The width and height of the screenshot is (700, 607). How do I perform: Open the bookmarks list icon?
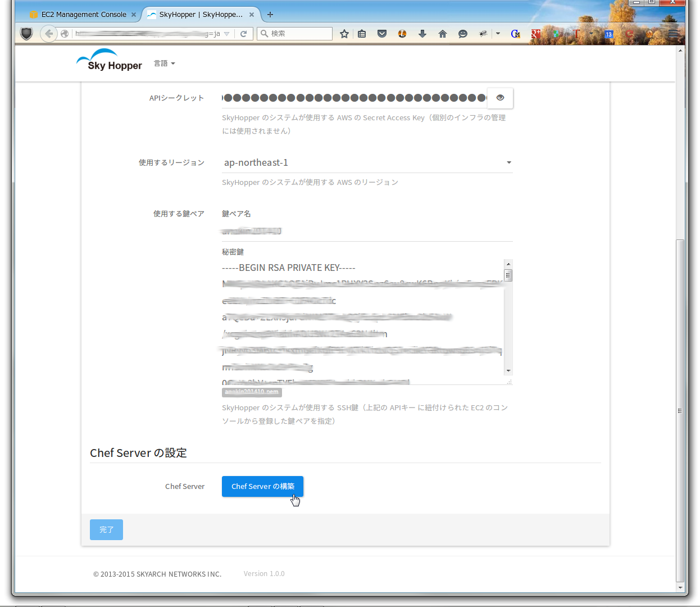362,34
